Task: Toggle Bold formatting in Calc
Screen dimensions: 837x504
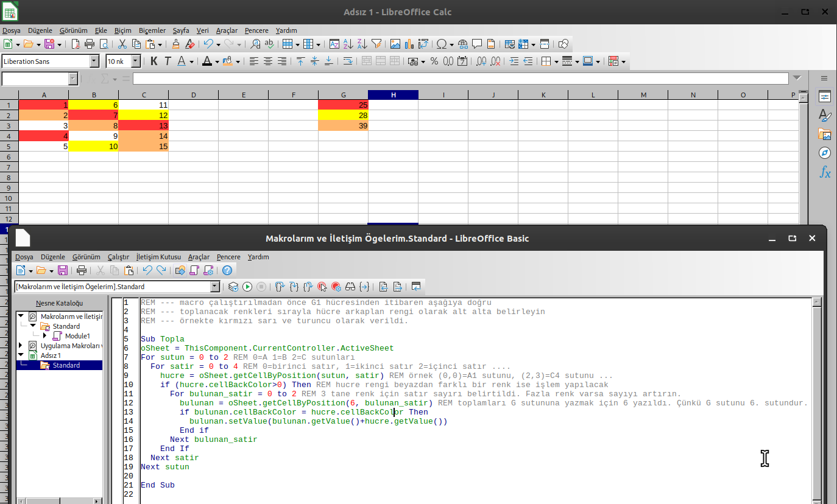Action: [154, 61]
